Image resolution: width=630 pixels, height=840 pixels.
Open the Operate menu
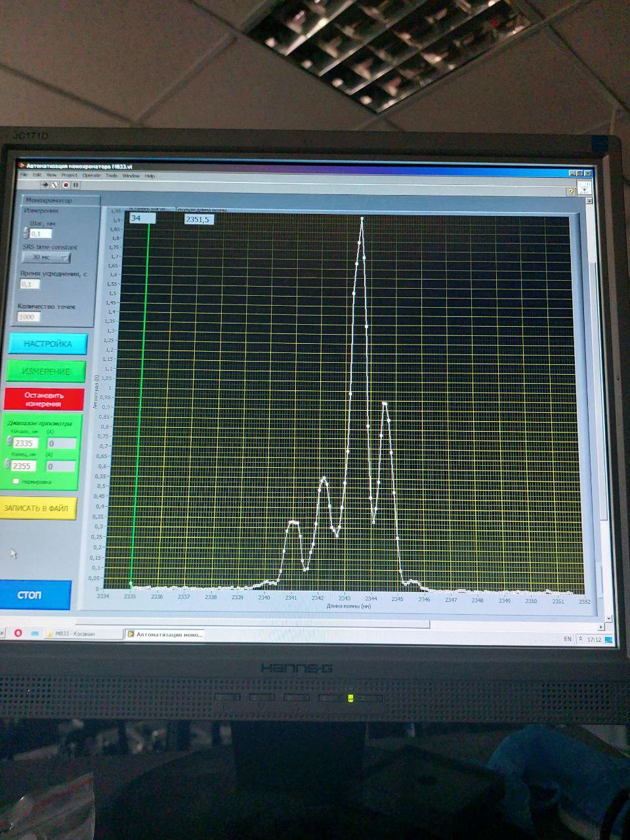pos(91,175)
